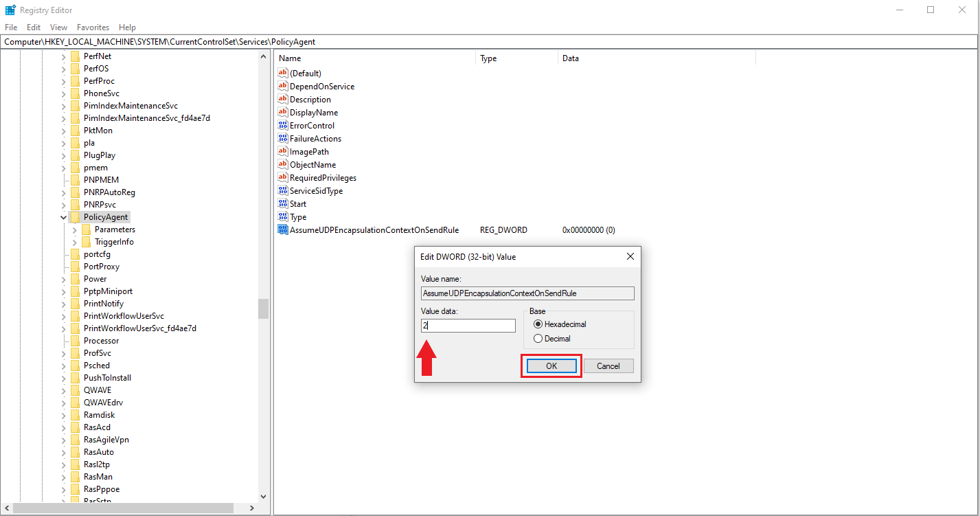Click the Registry Editor app icon in title bar
Screen dimensions: 980x516
pyautogui.click(x=10, y=10)
